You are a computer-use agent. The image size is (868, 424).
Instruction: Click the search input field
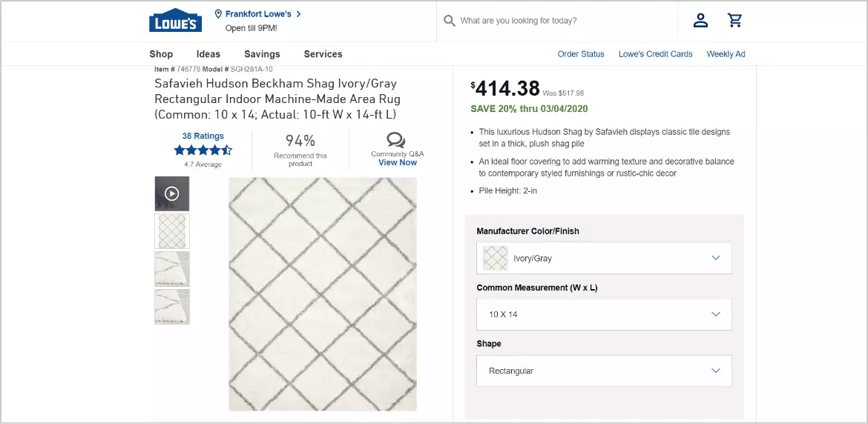(x=565, y=21)
